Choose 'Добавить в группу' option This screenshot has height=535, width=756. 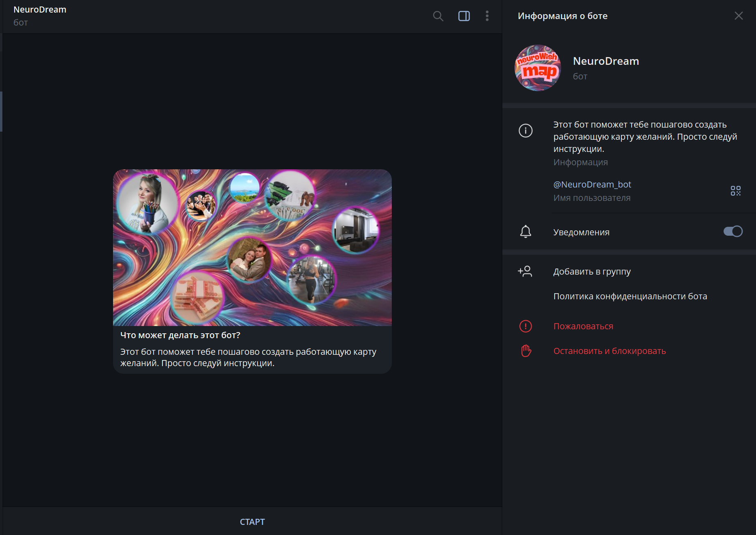coord(592,272)
